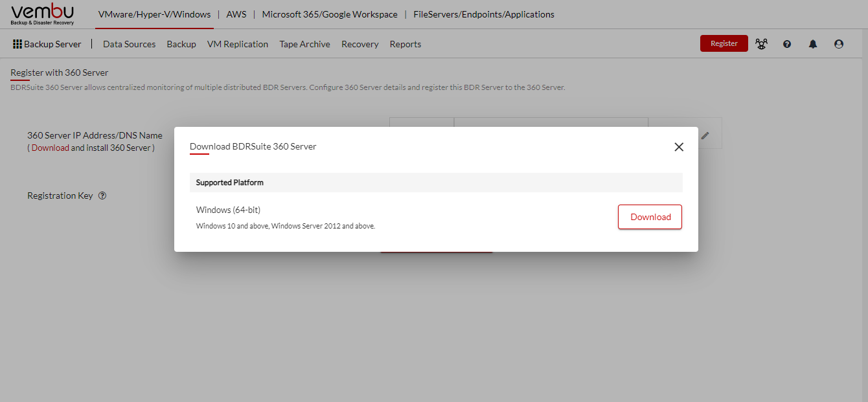Open the Backup Server grid menu icon
The image size is (868, 402).
tap(17, 44)
